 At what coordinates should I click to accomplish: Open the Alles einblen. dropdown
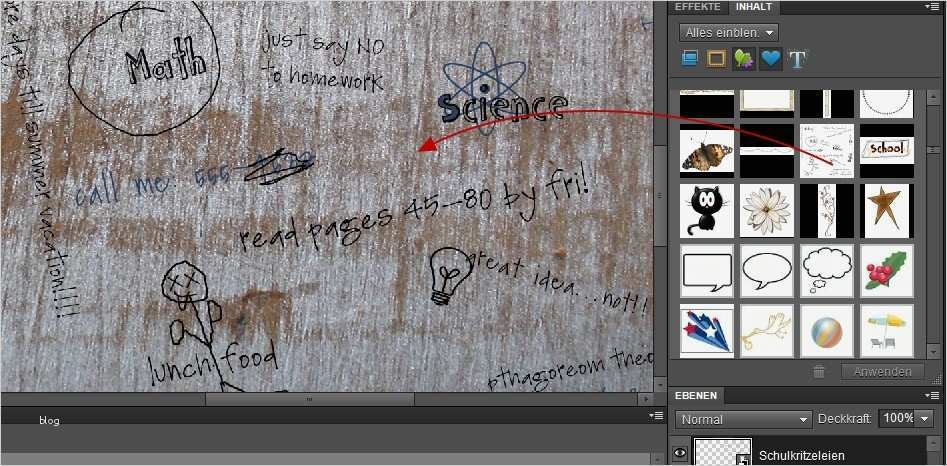coord(729,33)
